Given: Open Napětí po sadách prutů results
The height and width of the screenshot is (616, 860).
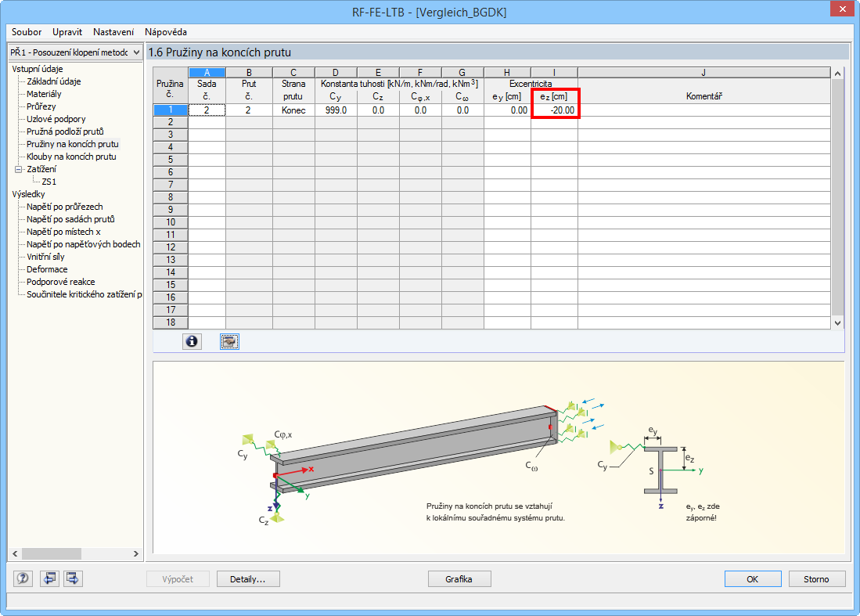Looking at the screenshot, I should [x=70, y=219].
